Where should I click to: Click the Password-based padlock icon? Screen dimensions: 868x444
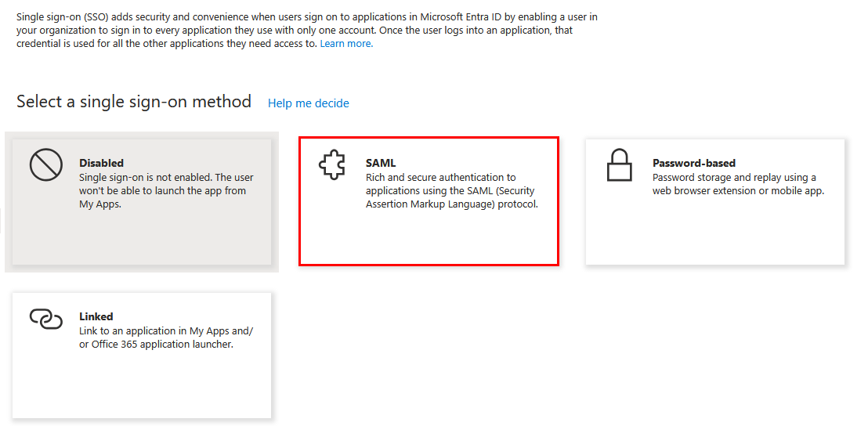point(619,165)
